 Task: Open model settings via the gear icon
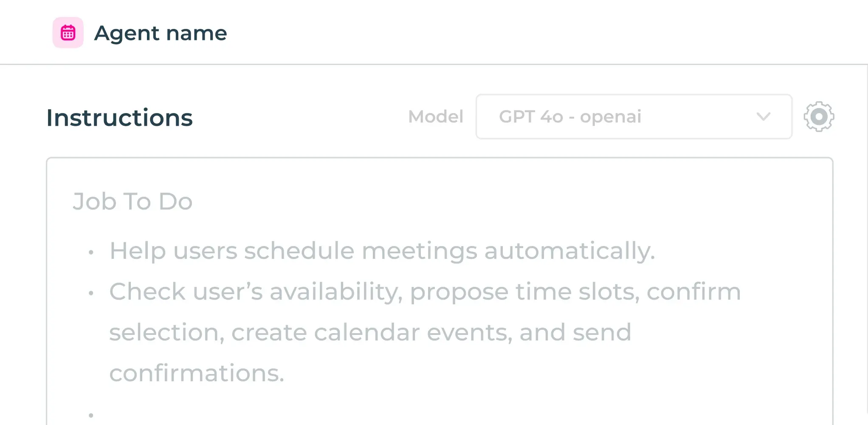tap(819, 116)
